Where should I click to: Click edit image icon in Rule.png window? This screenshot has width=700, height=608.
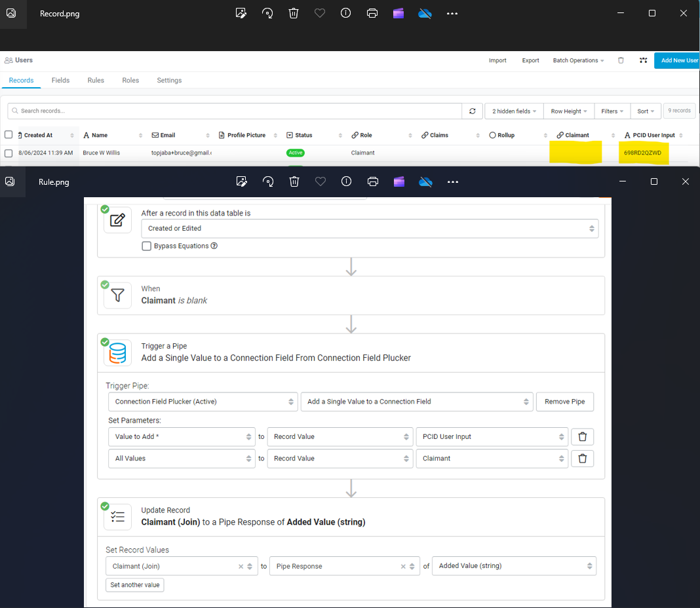[x=241, y=181]
